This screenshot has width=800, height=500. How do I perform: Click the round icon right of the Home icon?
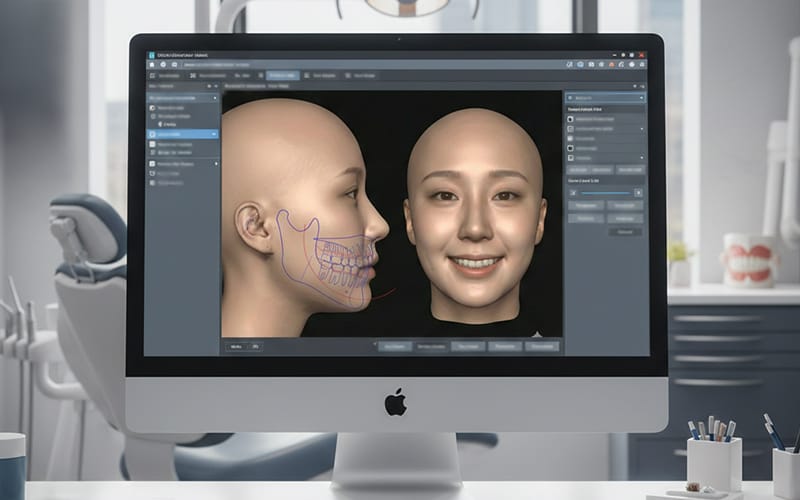click(x=163, y=65)
